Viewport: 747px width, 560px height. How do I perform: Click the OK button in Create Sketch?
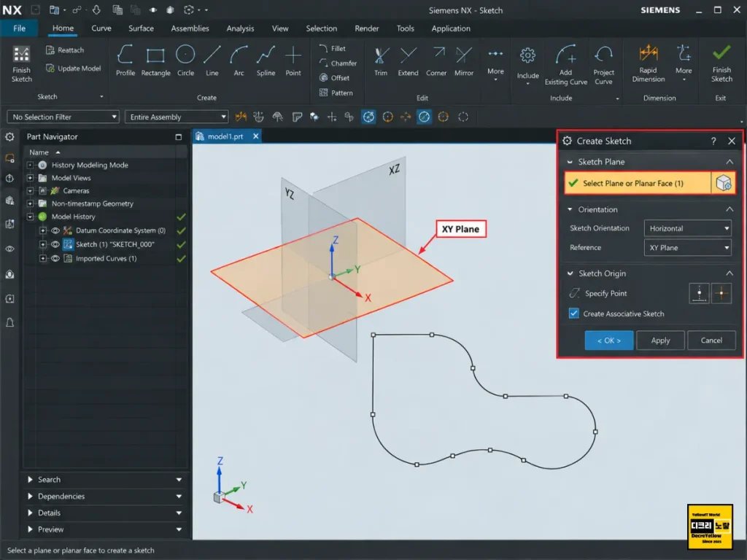tap(609, 341)
